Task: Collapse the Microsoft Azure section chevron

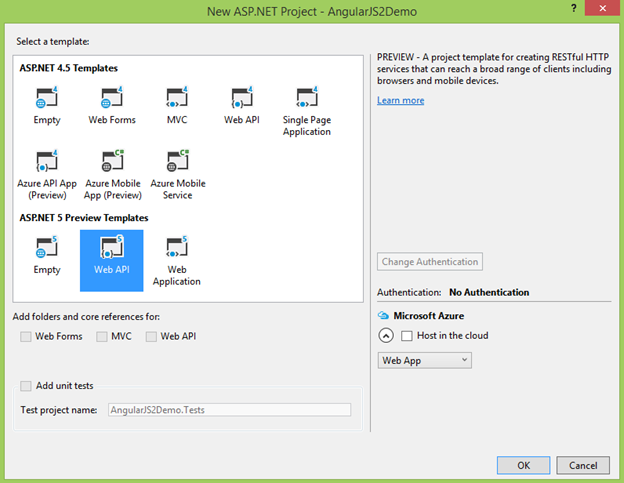Action: 386,336
